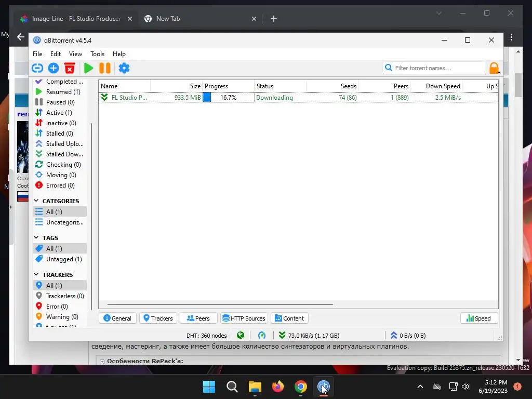Open the View menu
The height and width of the screenshot is (399, 532).
[75, 54]
